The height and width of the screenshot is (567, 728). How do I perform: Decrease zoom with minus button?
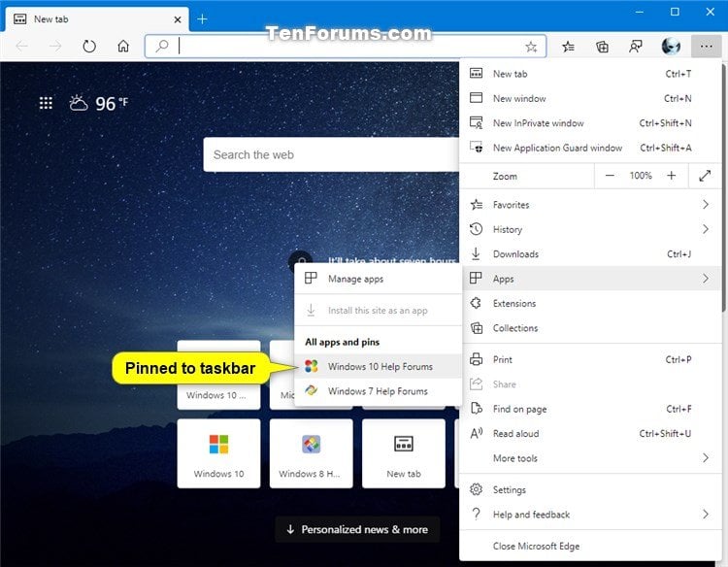coord(610,176)
